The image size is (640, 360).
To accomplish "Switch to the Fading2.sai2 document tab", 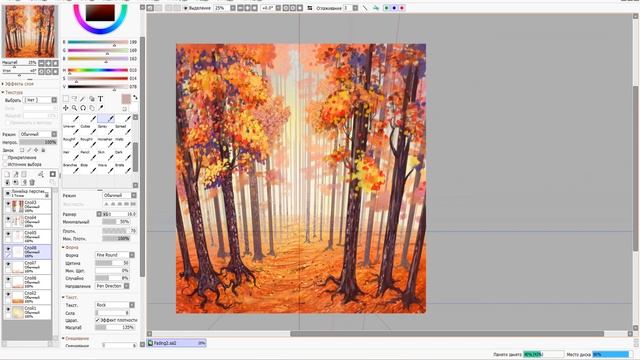I will tap(176, 343).
